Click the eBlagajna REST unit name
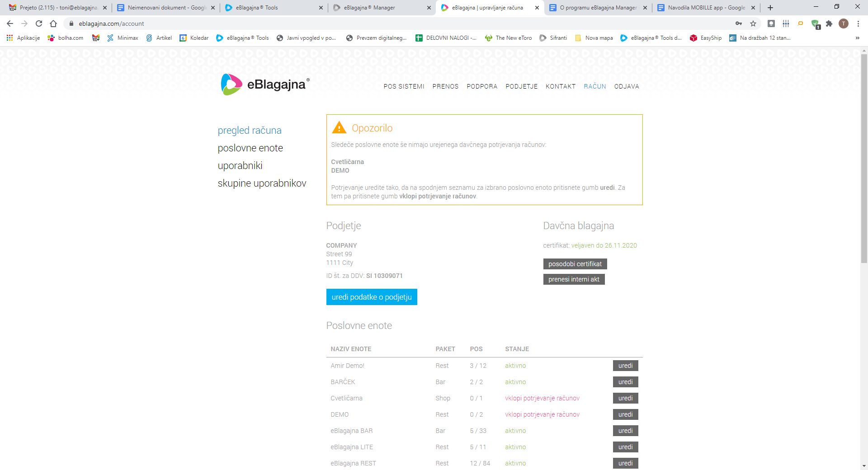Viewport: 868px width, 470px height. click(x=353, y=463)
